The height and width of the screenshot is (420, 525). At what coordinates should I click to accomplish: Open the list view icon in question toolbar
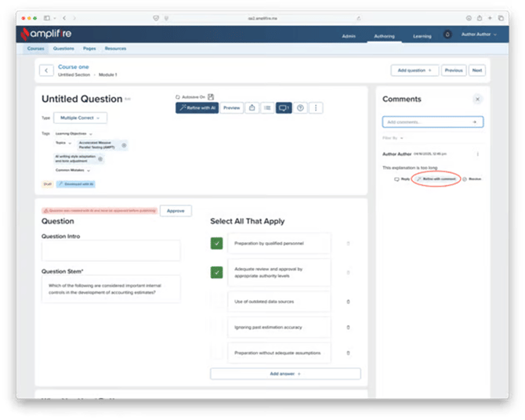(x=268, y=108)
